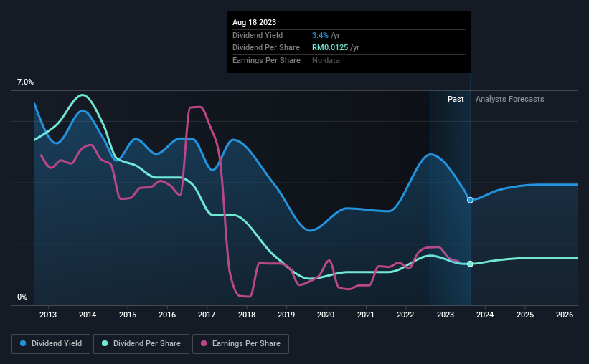Image resolution: width=589 pixels, height=364 pixels.
Task: Toggle the Dividend Yield legend button
Action: click(x=51, y=343)
